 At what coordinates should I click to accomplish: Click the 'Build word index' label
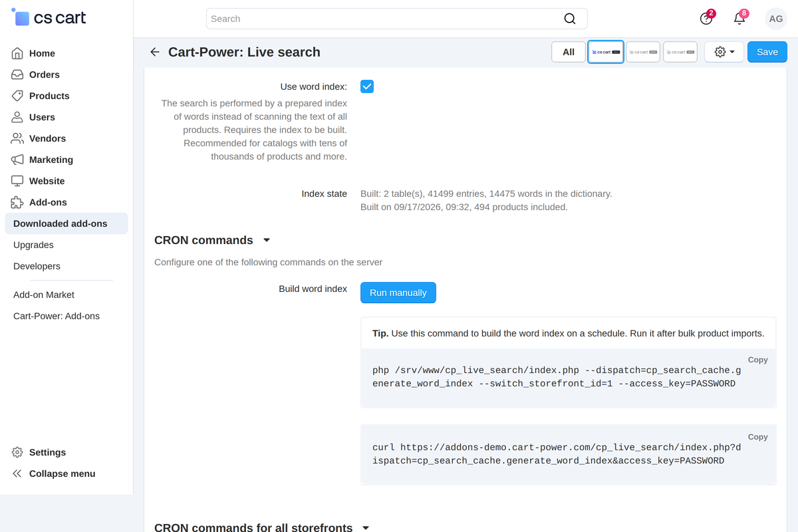tap(313, 289)
